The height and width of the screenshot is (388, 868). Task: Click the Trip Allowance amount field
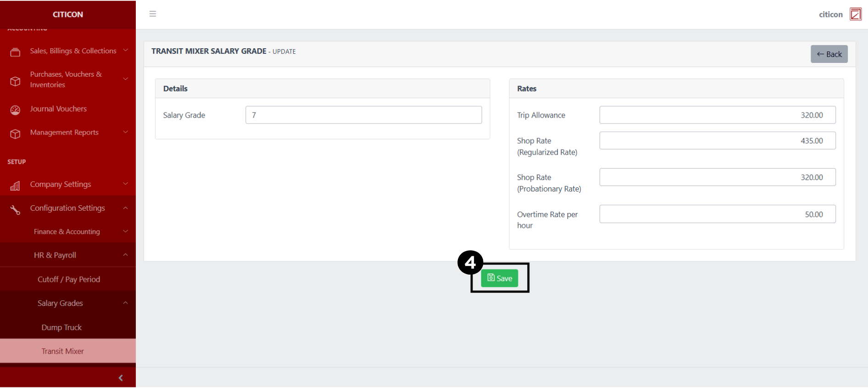(717, 115)
